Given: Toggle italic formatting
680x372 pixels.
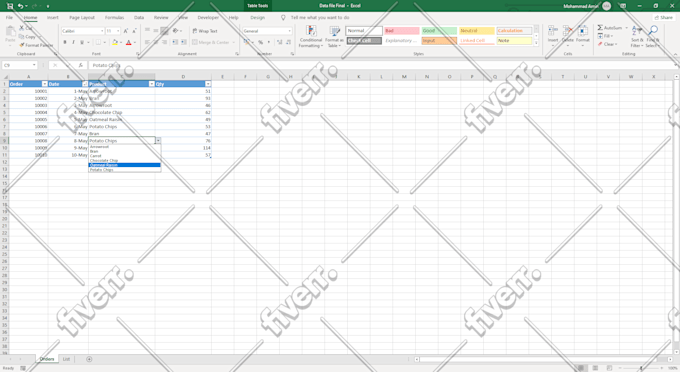Looking at the screenshot, I should click(73, 42).
